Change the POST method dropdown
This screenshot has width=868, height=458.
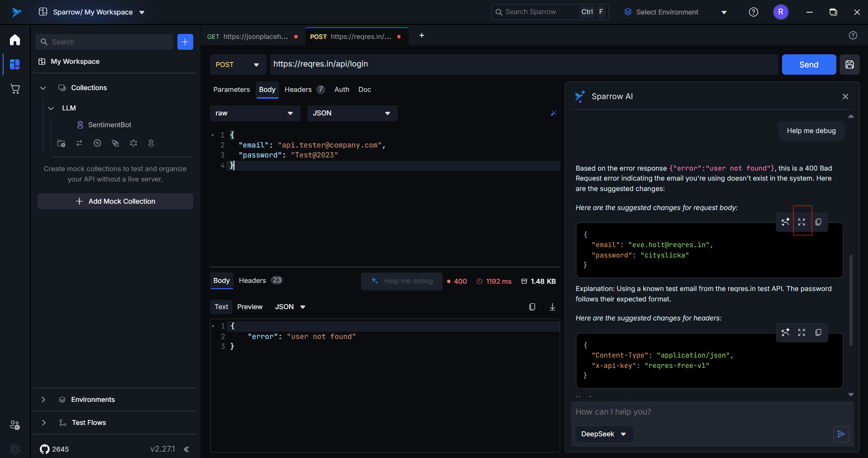(x=238, y=64)
